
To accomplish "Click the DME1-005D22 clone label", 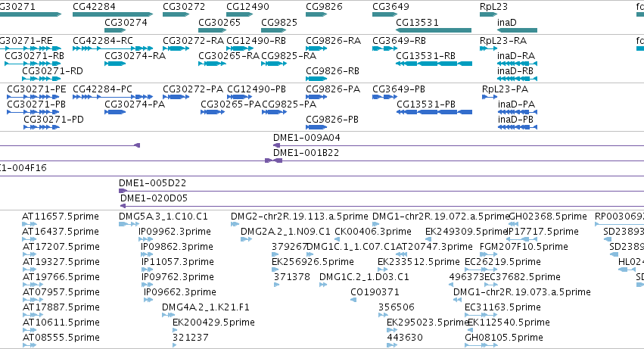I will click(x=152, y=183).
